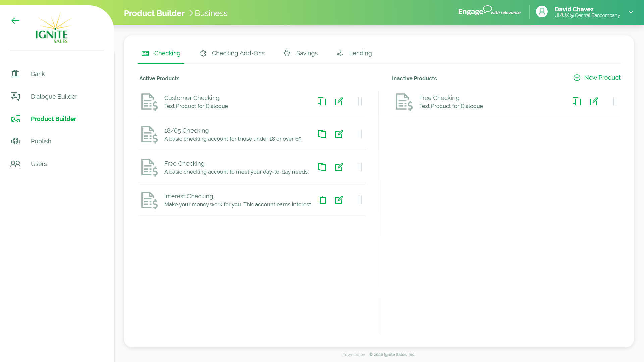Go to the Publish section
Image resolution: width=644 pixels, height=362 pixels.
click(x=41, y=141)
